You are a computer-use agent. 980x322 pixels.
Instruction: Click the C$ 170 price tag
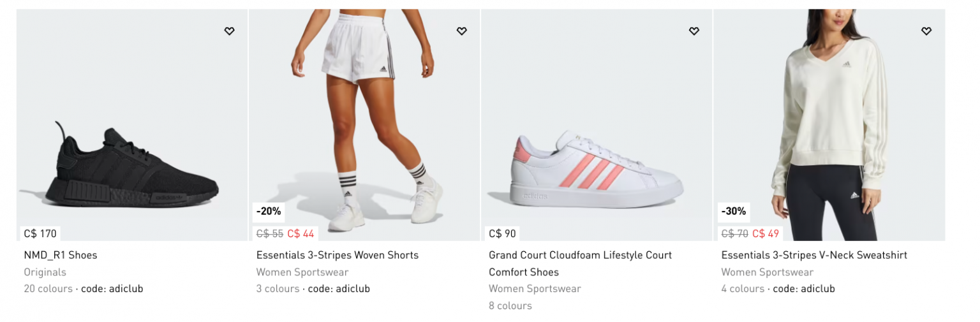(40, 233)
